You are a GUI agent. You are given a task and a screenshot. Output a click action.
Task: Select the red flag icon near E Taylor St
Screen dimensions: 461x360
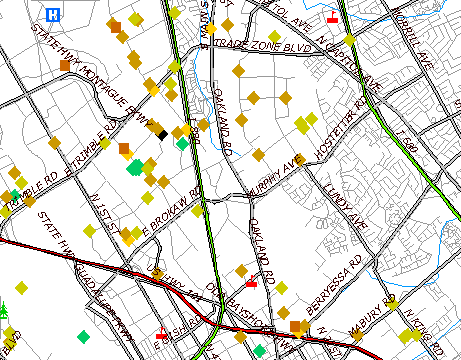tap(162, 333)
